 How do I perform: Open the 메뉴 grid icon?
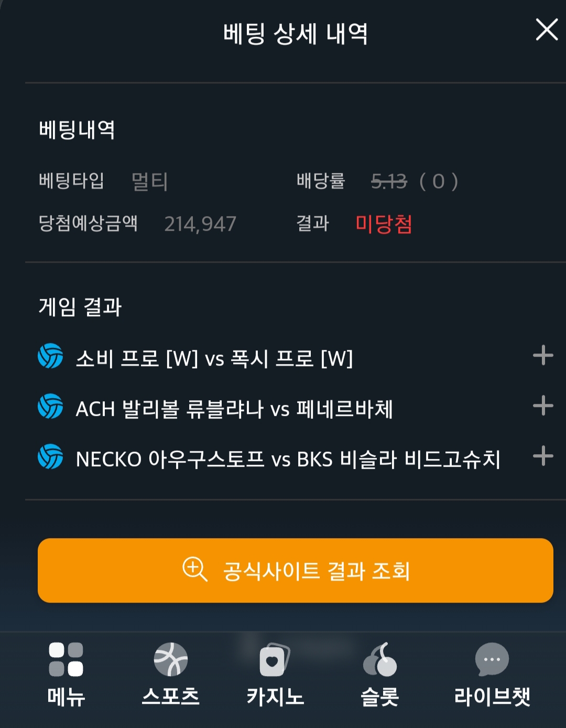[66, 659]
